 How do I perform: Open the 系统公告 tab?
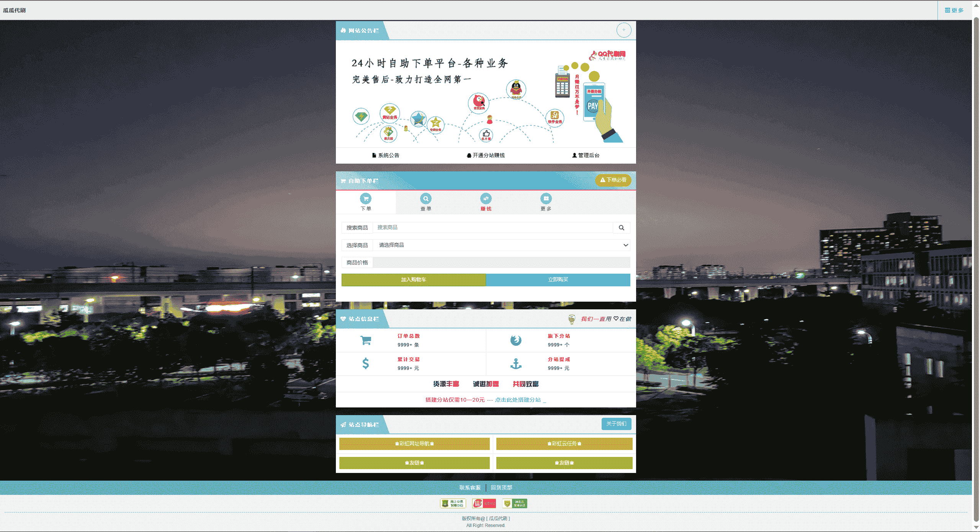pos(386,155)
